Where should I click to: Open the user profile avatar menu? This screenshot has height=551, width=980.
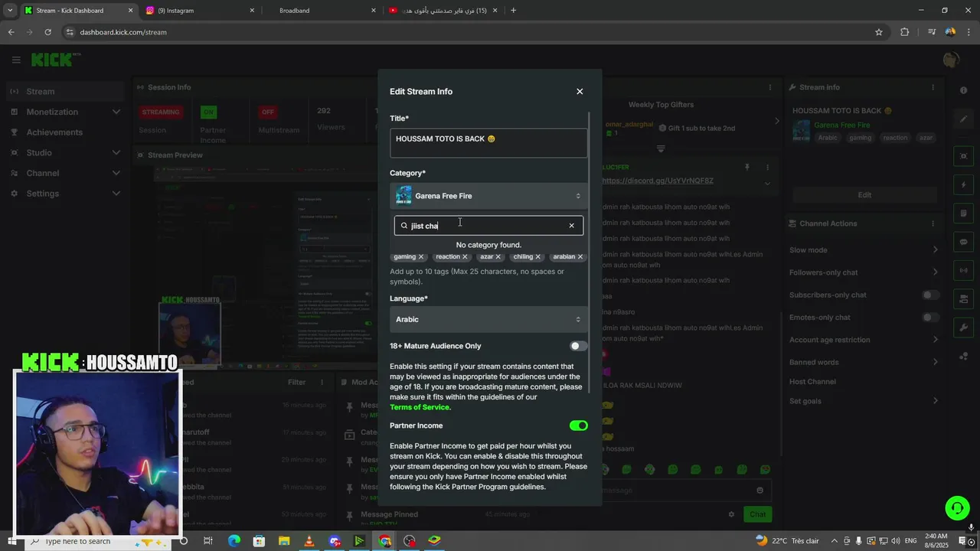[x=952, y=60]
